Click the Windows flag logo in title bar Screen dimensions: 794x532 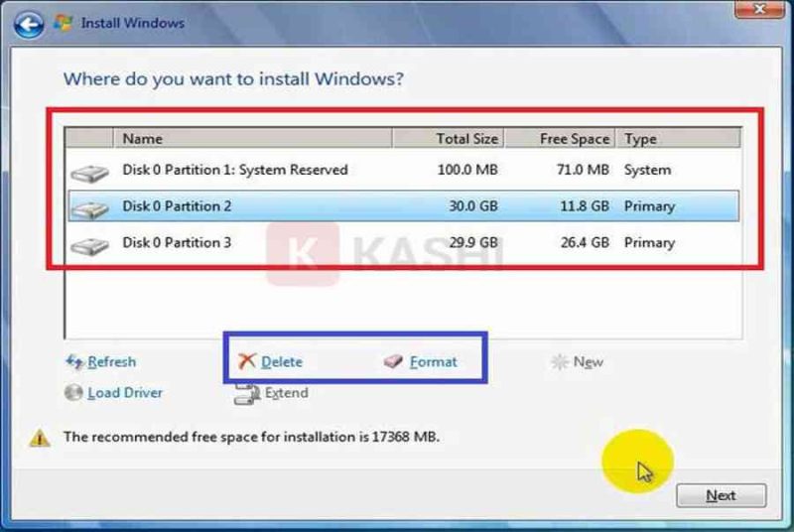[x=64, y=23]
